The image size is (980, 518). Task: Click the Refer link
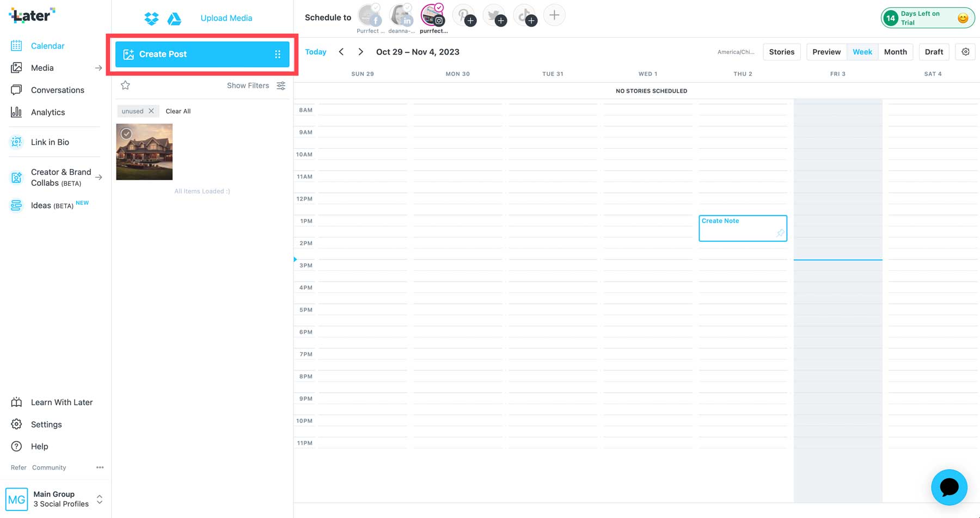point(19,467)
